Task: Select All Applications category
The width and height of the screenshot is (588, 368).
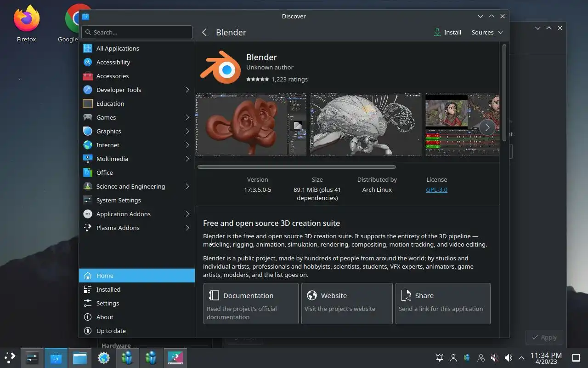Action: point(137,48)
